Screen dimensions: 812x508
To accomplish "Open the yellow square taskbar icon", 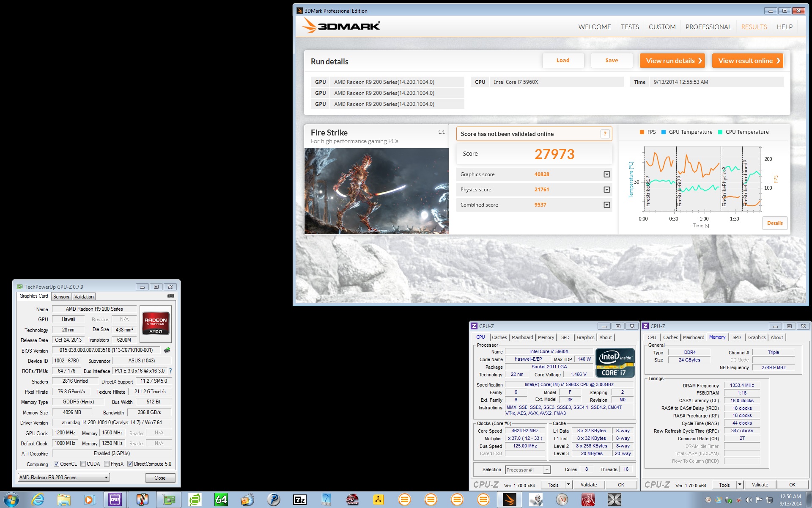I will (x=378, y=500).
